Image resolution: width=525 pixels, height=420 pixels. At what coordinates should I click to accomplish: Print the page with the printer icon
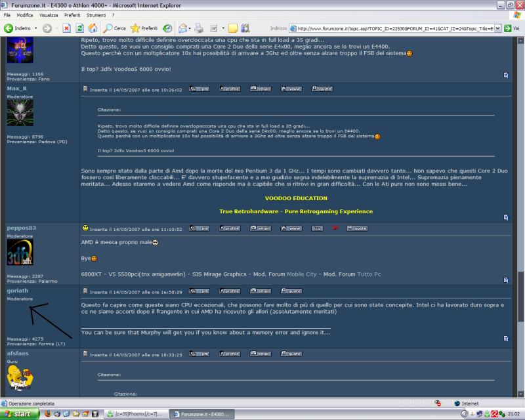tap(199, 28)
